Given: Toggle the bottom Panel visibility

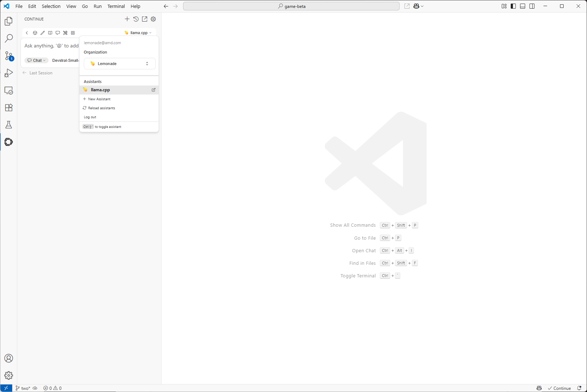Looking at the screenshot, I should pyautogui.click(x=523, y=6).
